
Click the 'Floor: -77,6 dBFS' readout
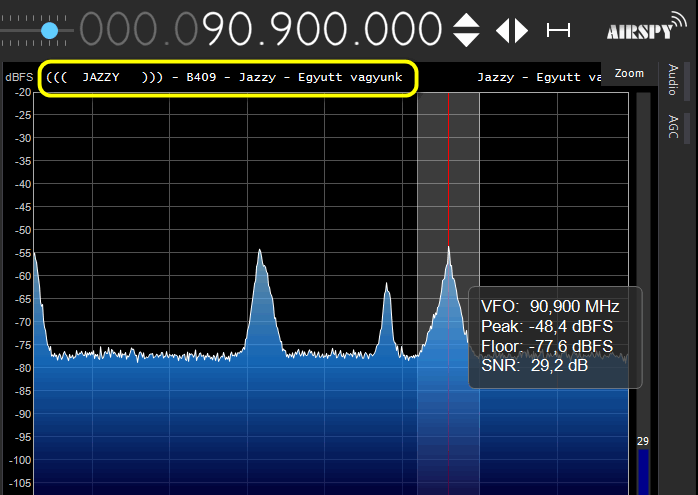547,346
